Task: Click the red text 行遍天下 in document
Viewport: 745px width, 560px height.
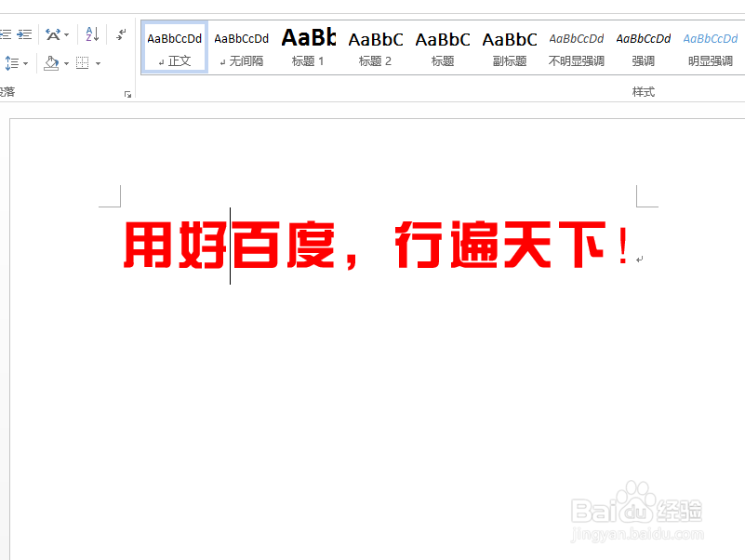Action: tap(500, 245)
